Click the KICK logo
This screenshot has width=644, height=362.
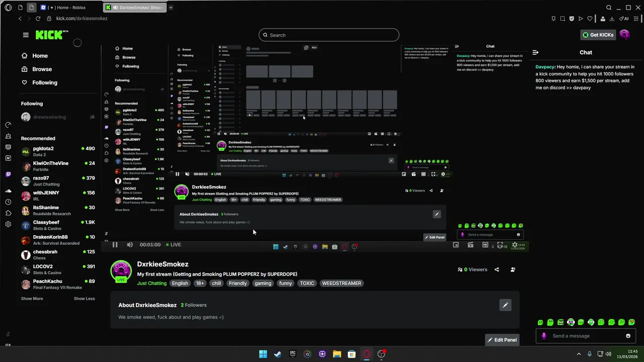click(52, 35)
